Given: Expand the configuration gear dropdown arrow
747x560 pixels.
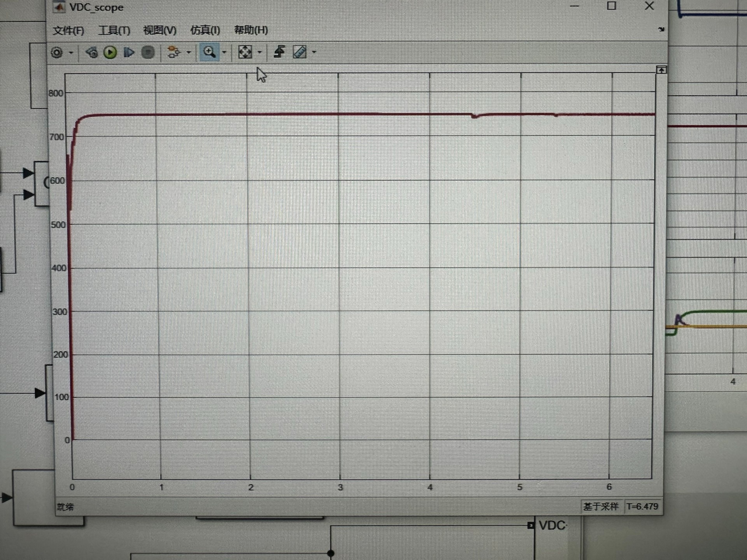Looking at the screenshot, I should coord(71,52).
